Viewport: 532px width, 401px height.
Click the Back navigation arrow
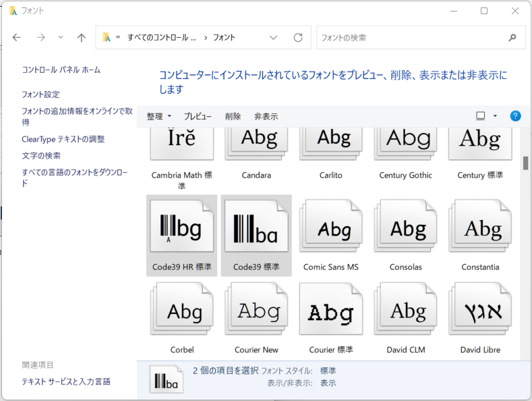coord(17,38)
